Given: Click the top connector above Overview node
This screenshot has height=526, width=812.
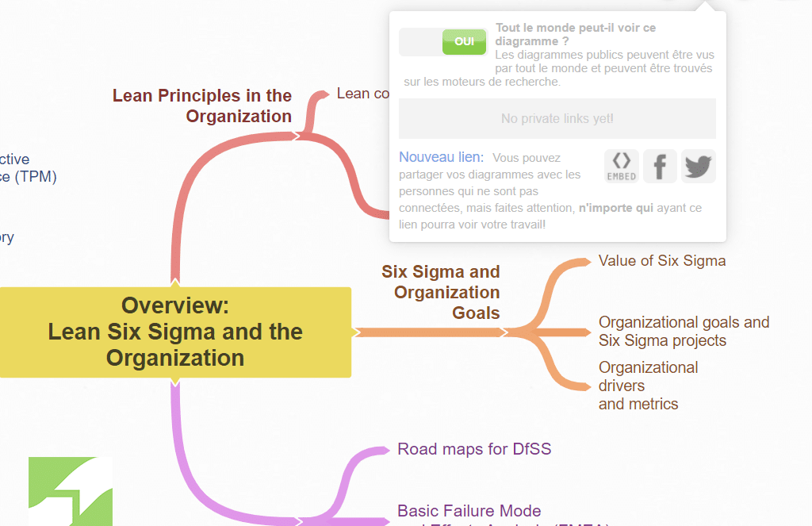Looking at the screenshot, I should point(174,282).
